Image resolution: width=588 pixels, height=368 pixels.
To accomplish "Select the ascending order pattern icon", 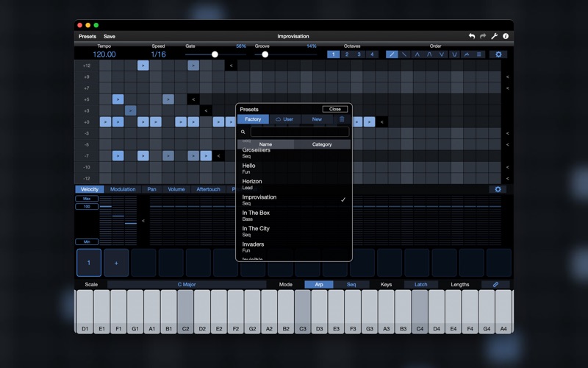I will (x=392, y=54).
